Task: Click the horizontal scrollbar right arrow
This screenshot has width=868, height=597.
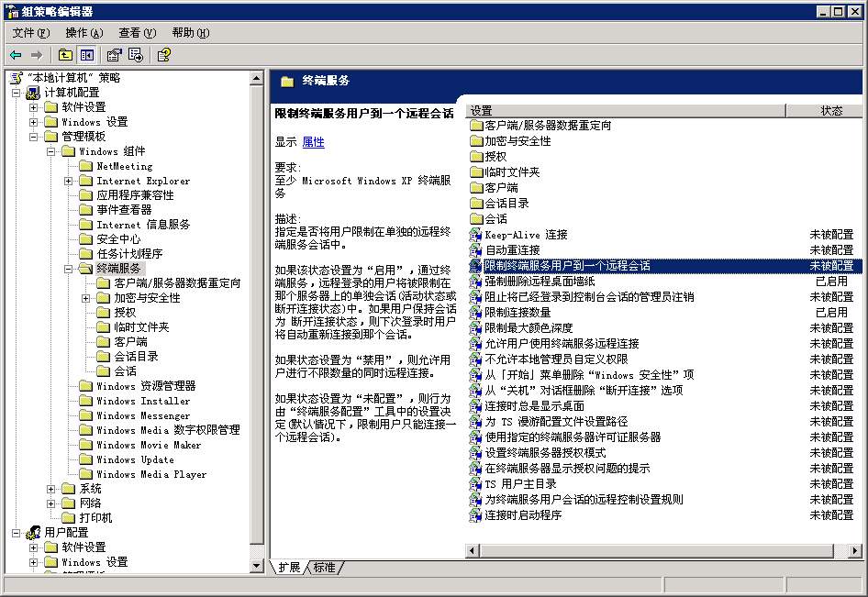Action: tap(857, 551)
